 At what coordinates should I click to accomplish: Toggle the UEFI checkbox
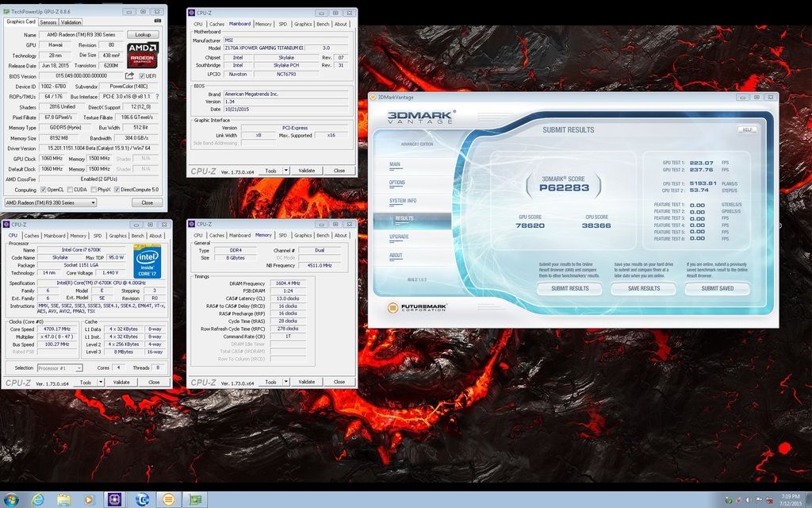point(142,75)
